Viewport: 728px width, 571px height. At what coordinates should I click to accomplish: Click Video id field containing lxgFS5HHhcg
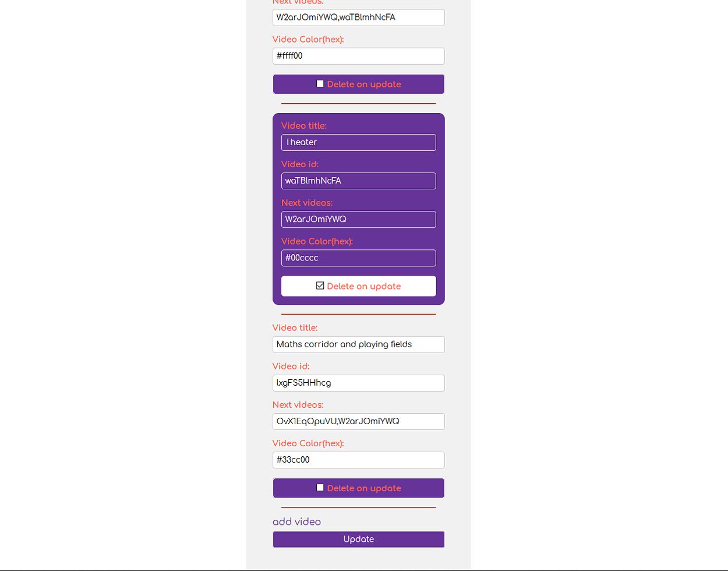[x=359, y=383]
